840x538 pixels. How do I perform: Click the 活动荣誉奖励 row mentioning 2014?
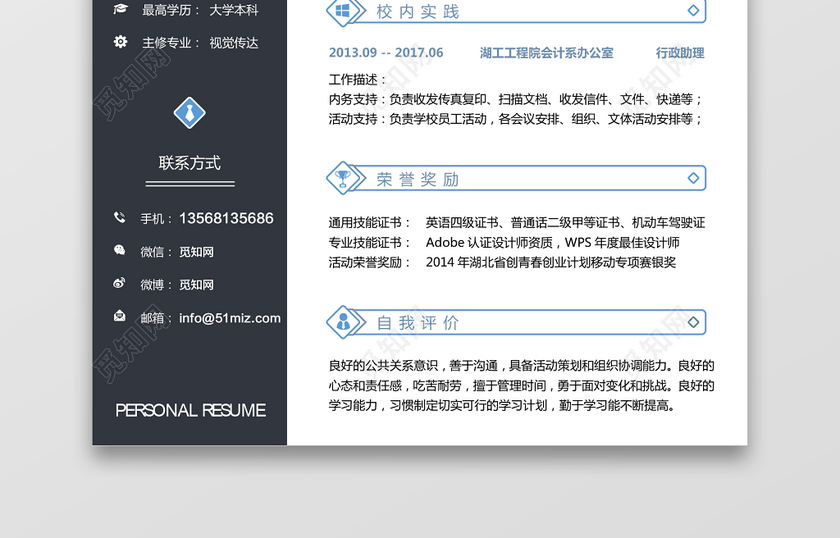[x=502, y=262]
